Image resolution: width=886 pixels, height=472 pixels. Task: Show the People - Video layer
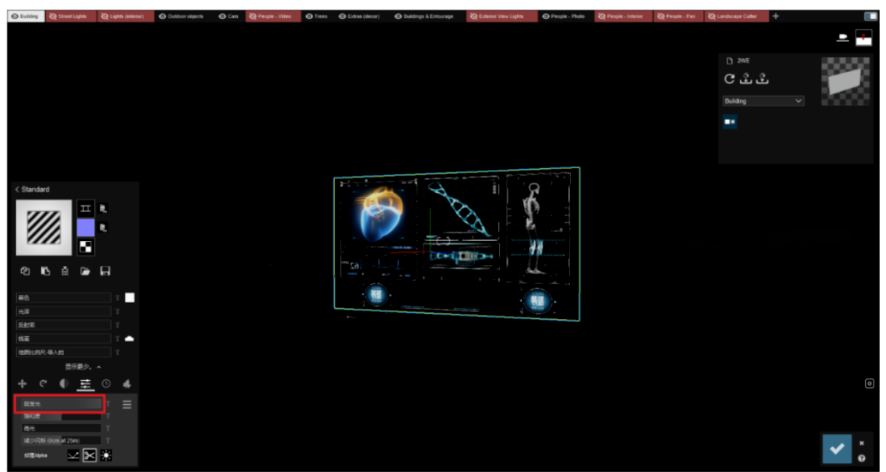coord(252,16)
